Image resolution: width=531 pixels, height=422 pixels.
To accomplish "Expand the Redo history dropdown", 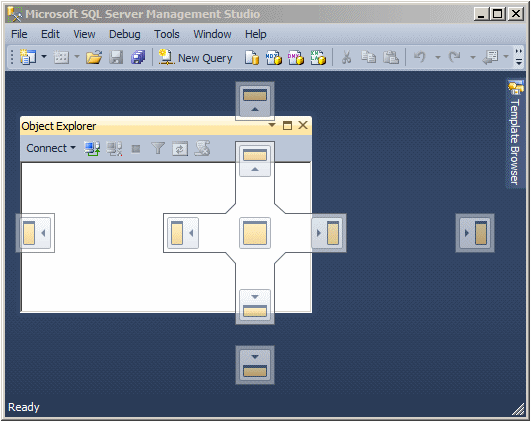I will [x=473, y=57].
